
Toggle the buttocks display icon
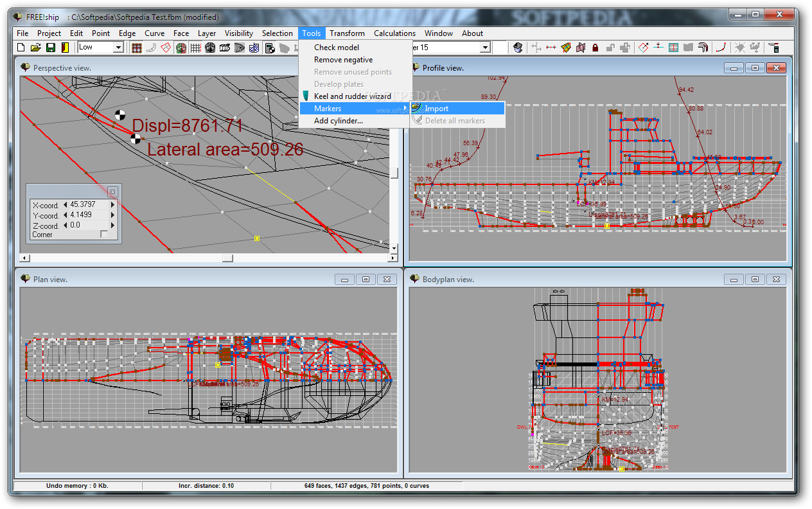pyautogui.click(x=225, y=48)
